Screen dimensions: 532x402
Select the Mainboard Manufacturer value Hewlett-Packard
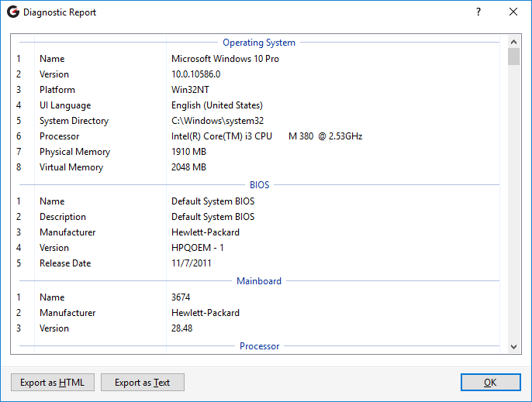pyautogui.click(x=206, y=313)
